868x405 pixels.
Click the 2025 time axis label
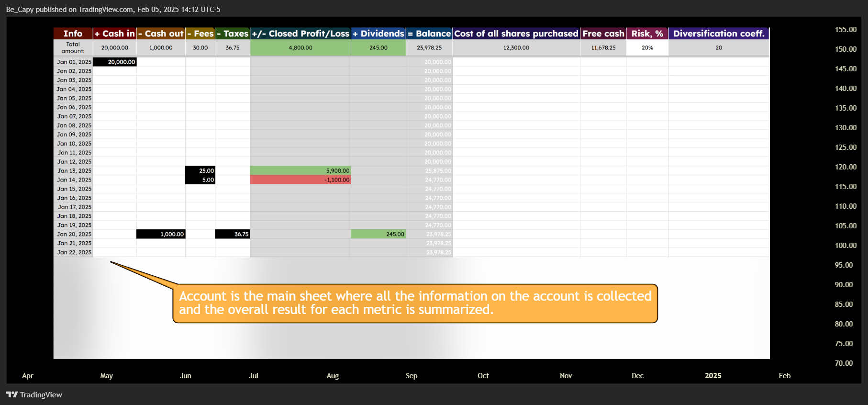pyautogui.click(x=713, y=376)
